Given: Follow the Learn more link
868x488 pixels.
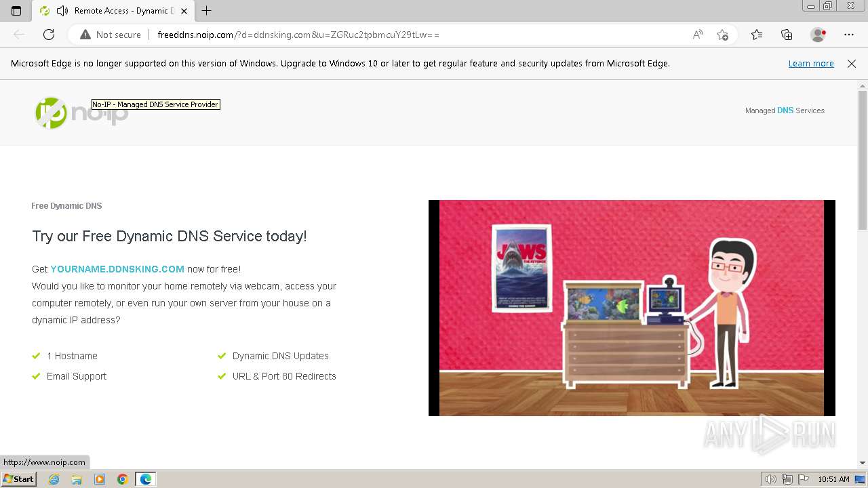Looking at the screenshot, I should point(811,64).
